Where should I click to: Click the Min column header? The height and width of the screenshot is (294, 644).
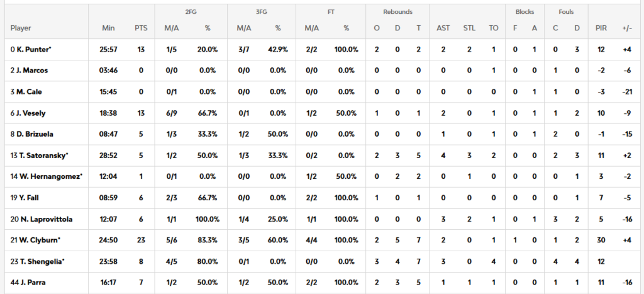(x=108, y=28)
